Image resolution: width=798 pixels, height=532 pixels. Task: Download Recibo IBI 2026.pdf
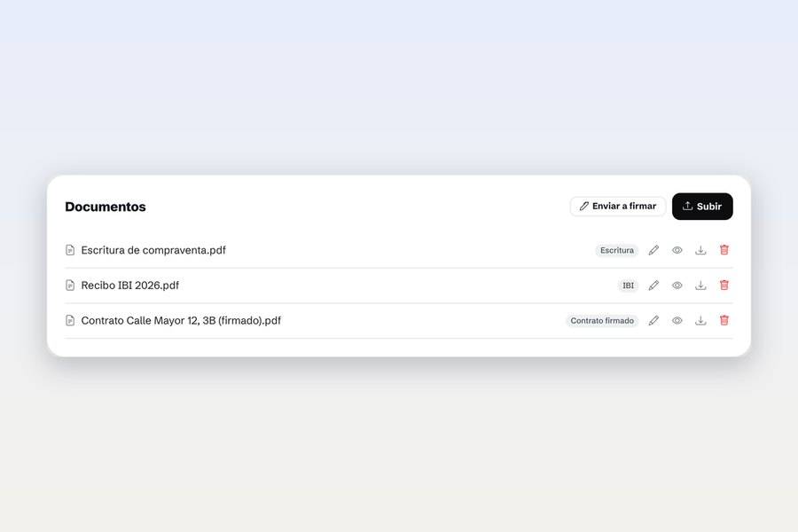pyautogui.click(x=700, y=286)
